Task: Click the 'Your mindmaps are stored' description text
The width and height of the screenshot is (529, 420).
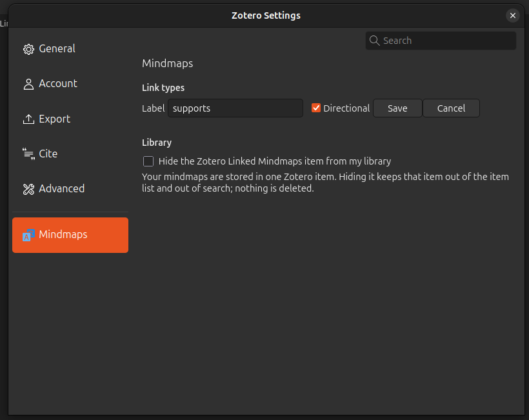Action: [325, 183]
